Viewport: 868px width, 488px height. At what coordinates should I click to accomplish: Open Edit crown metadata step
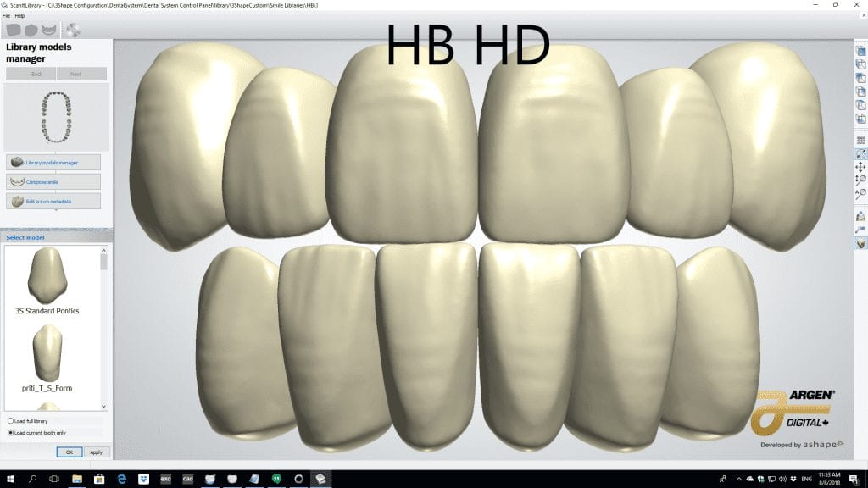[53, 201]
